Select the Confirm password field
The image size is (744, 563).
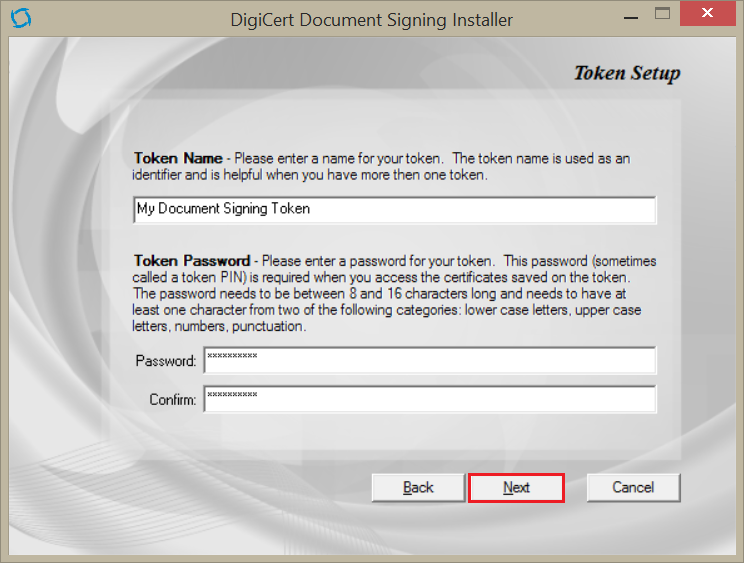429,399
